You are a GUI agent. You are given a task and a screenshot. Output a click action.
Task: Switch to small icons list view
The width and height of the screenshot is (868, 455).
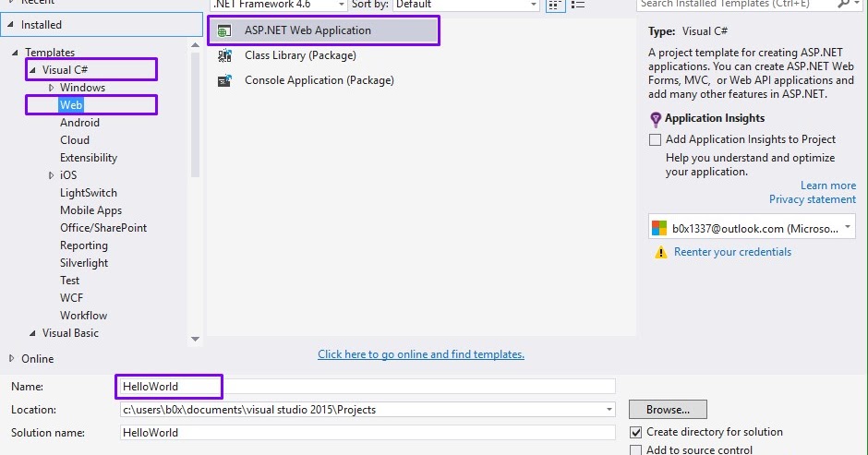[577, 5]
